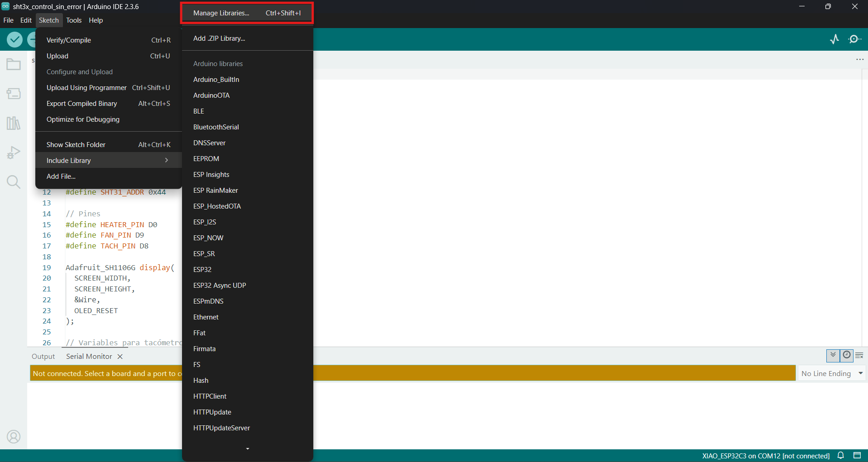Select Verify/Compile menu entry

click(109, 40)
